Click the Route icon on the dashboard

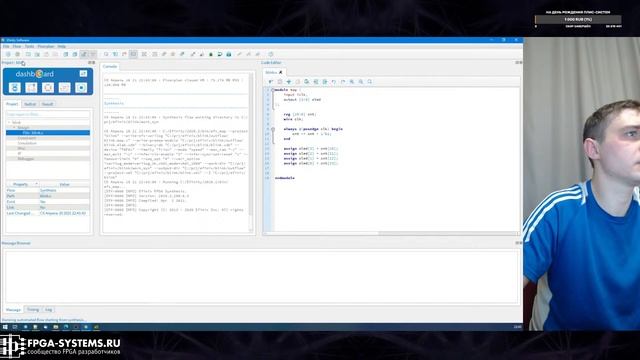coord(48,88)
